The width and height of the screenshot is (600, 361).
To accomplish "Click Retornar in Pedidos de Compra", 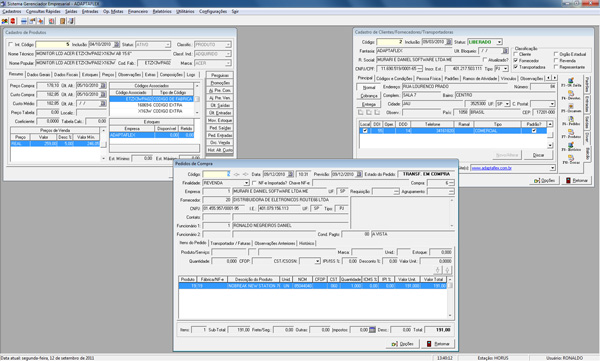I will tap(438, 344).
